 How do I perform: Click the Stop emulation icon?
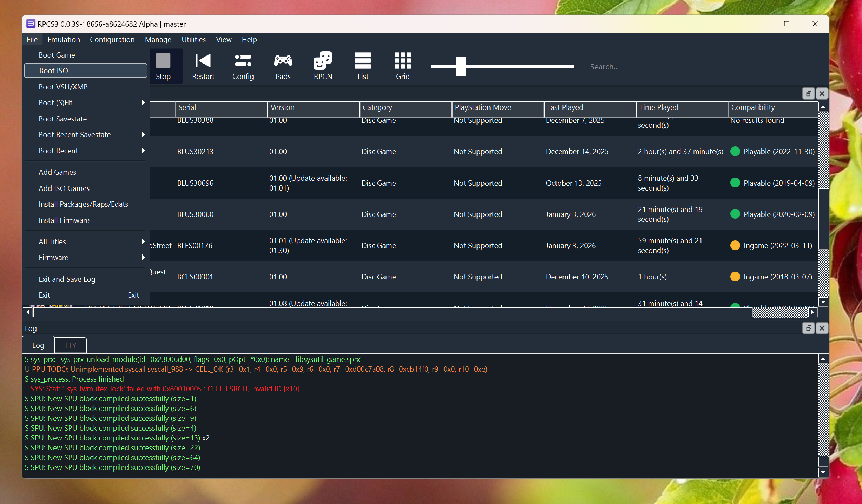[163, 61]
